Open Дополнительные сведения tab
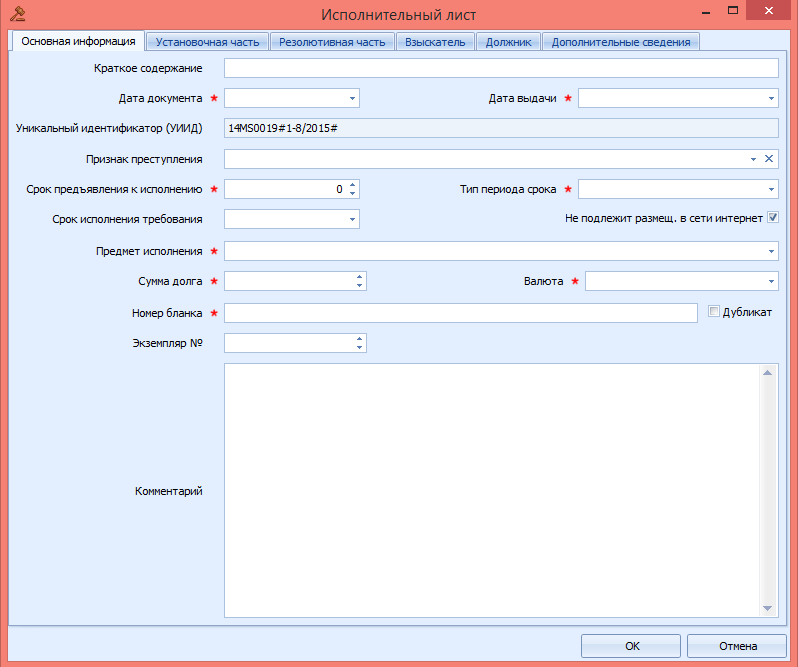798x667 pixels. [x=621, y=42]
